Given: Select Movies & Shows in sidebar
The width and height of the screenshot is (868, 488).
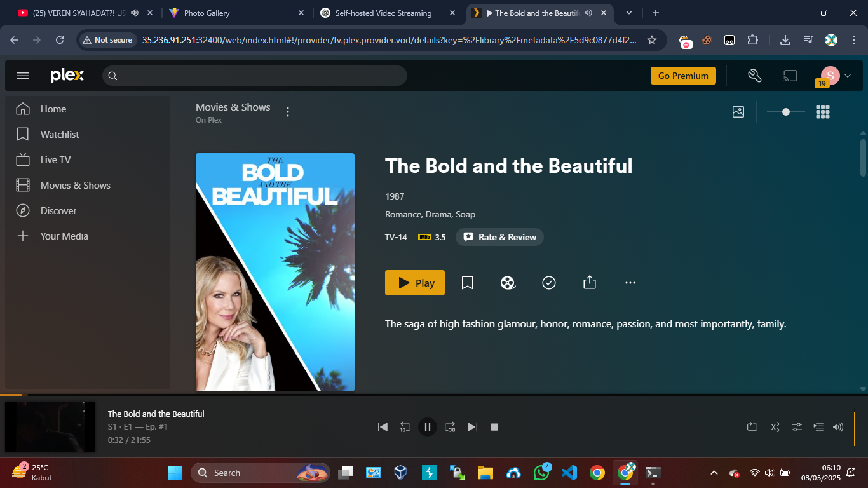Looking at the screenshot, I should pos(88,186).
